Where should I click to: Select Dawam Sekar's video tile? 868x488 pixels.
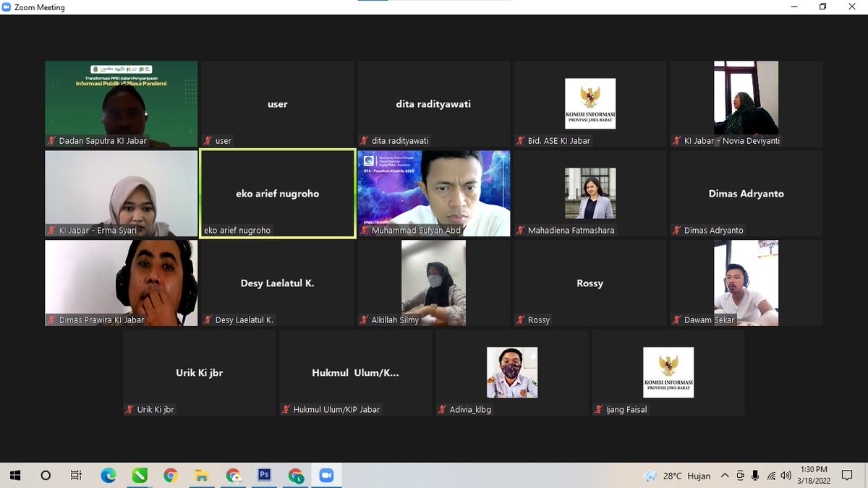pos(746,283)
